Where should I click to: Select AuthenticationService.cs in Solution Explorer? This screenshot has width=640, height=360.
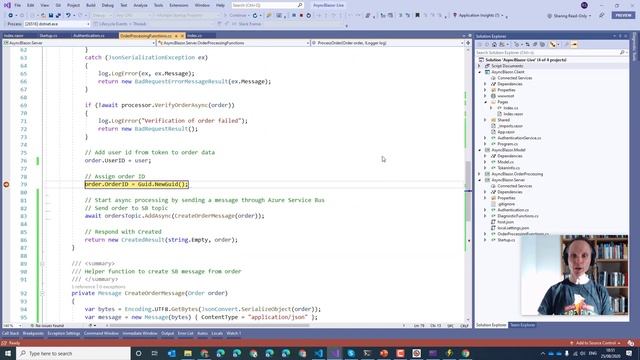[x=519, y=138]
